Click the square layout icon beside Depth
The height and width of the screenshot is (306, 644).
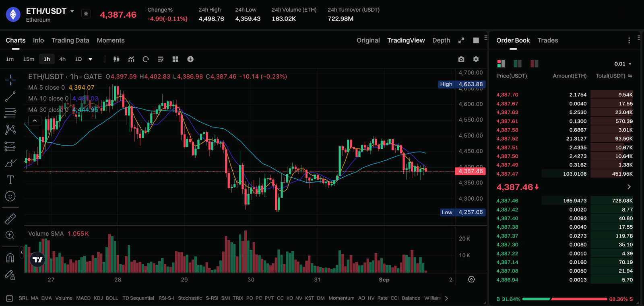[x=476, y=40]
